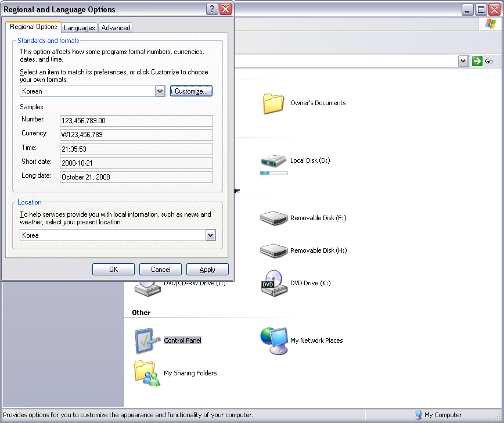Apply the regional settings
This screenshot has height=423, width=504.
coord(207,270)
